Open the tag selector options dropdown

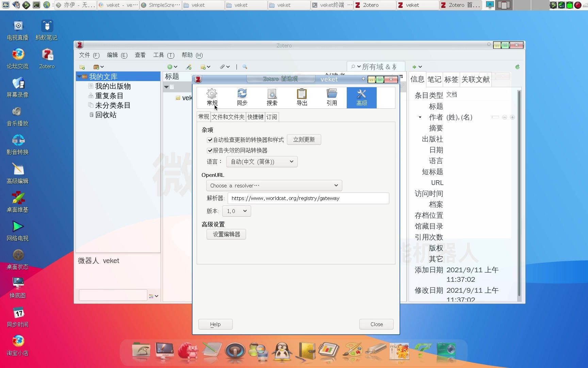pyautogui.click(x=154, y=296)
